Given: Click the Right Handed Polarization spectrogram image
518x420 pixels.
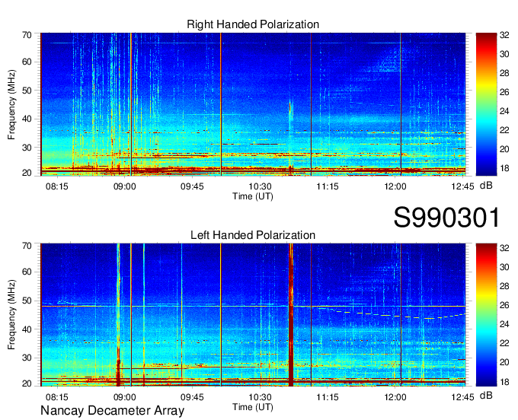Looking at the screenshot, I should pos(253,104).
